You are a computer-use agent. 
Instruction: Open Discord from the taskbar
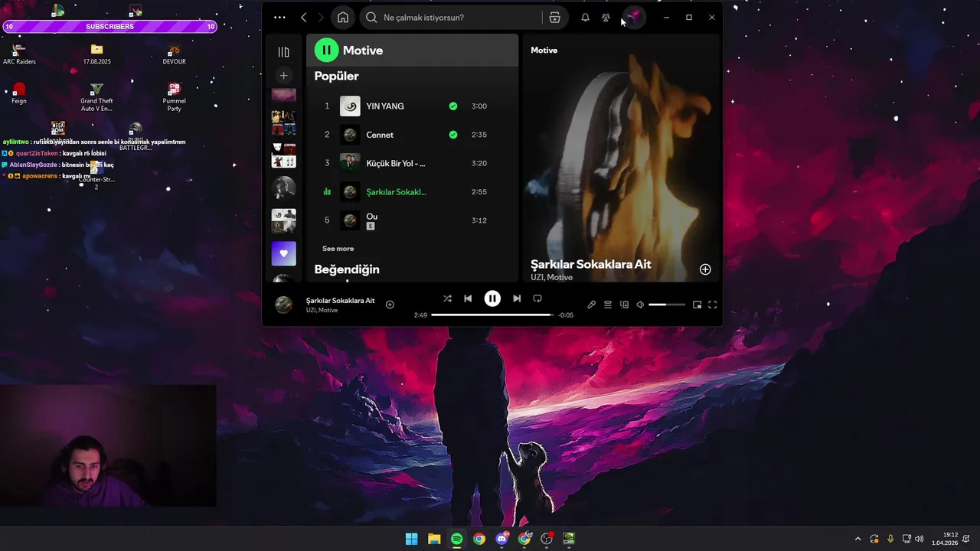[x=501, y=539]
